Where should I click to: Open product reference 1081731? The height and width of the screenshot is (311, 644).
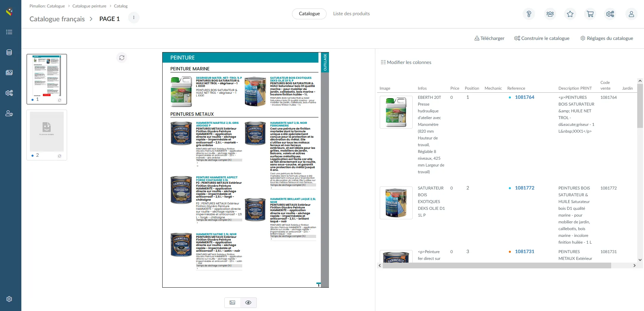(x=524, y=251)
